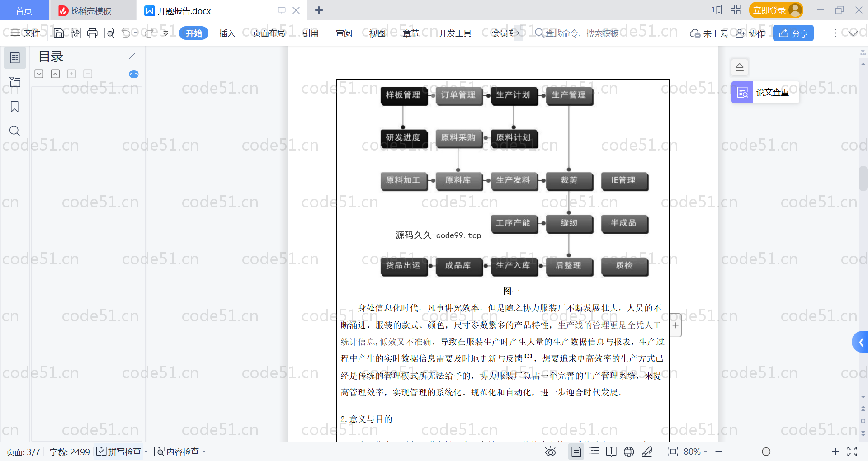The height and width of the screenshot is (461, 868).
Task: Click the 分享 share button
Action: click(x=793, y=33)
